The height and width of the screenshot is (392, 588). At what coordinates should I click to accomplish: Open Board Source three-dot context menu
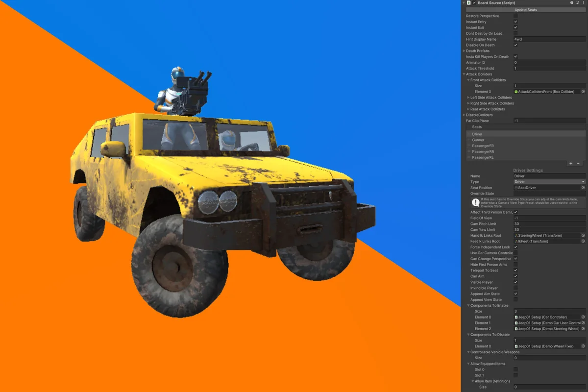click(583, 3)
